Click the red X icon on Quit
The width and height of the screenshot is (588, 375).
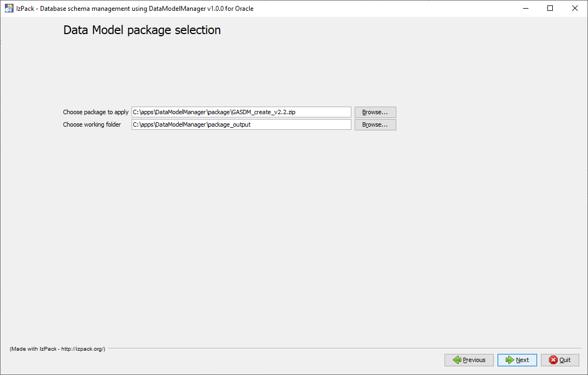point(553,360)
